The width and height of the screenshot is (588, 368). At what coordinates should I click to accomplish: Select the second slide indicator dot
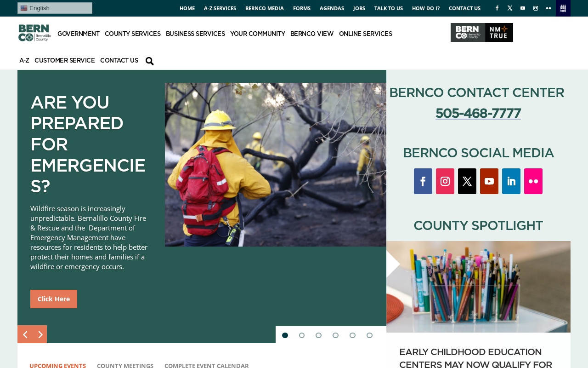[x=302, y=335]
